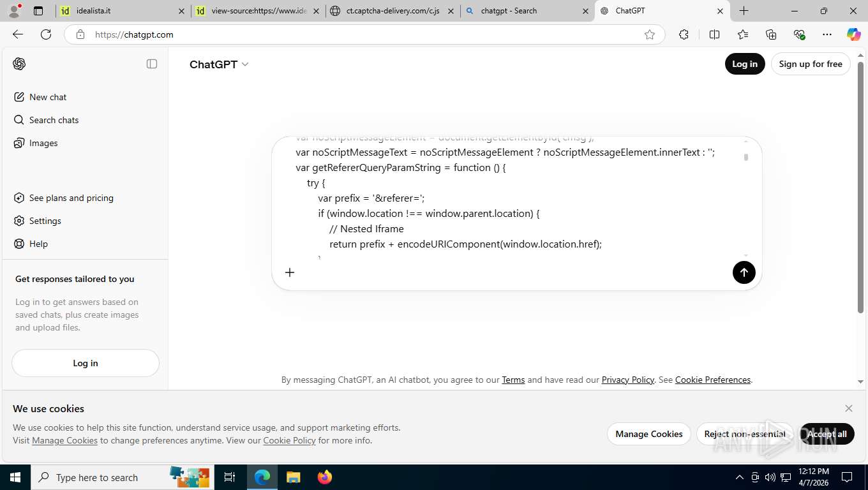
Task: Add this page to favorites star
Action: tap(650, 34)
